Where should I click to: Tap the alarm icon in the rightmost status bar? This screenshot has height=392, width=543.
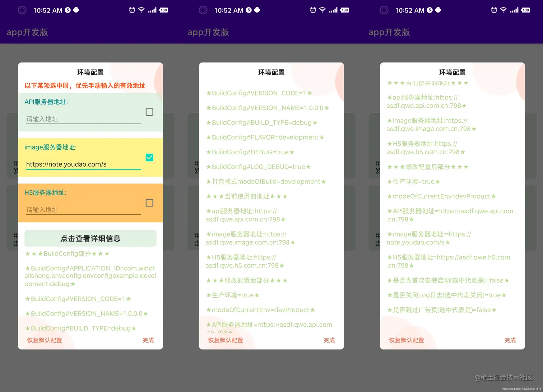click(x=494, y=10)
